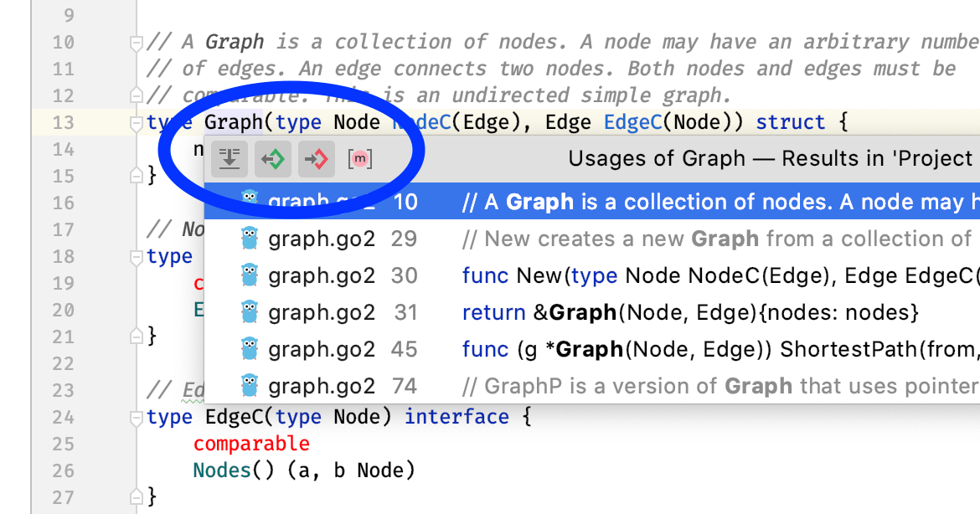
Task: Click gutter line number 9
Action: [x=69, y=15]
